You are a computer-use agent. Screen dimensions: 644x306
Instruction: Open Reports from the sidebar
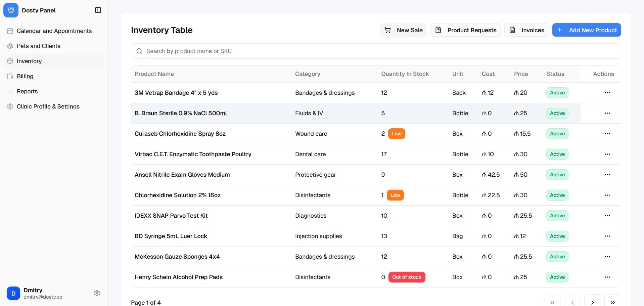[27, 91]
